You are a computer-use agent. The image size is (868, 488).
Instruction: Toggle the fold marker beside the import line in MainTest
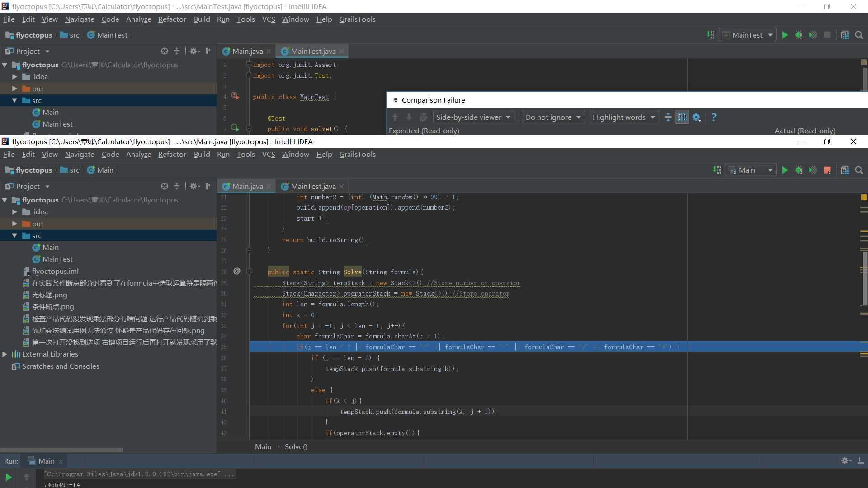[249, 65]
